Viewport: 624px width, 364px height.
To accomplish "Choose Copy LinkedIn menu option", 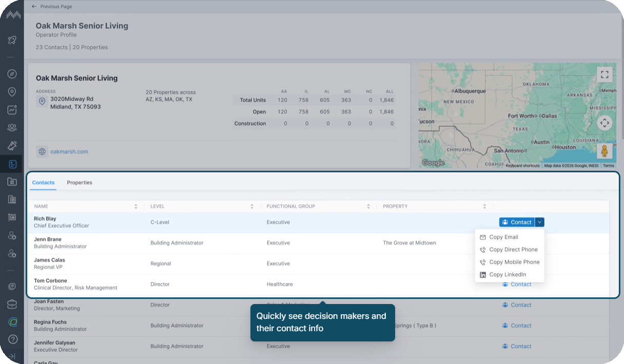I will [507, 274].
